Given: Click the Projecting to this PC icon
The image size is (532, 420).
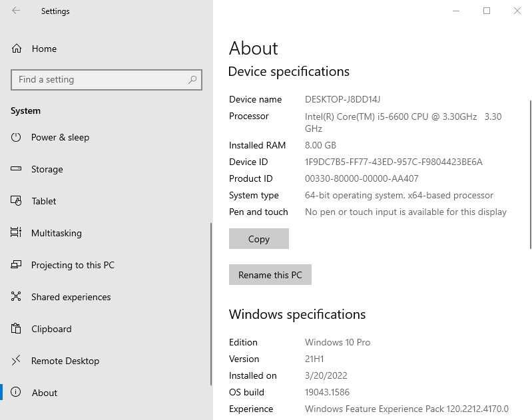Looking at the screenshot, I should 17,265.
